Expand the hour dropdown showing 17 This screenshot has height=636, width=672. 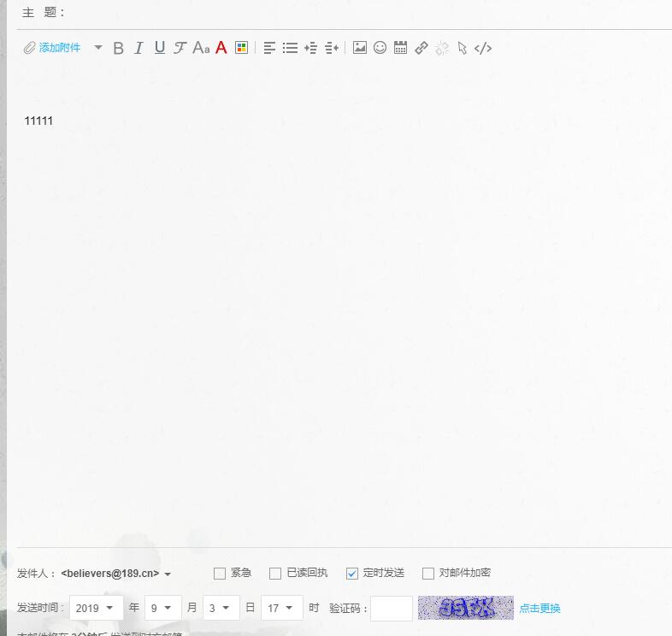282,609
